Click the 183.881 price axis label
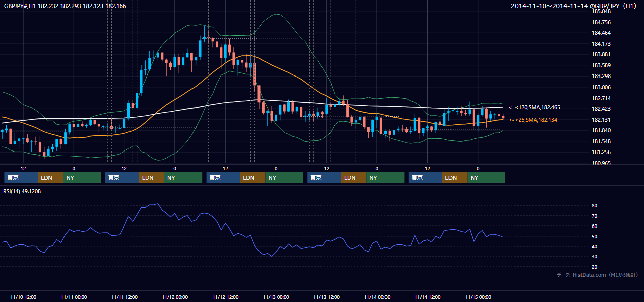Screen dimensions: 644x302 (601, 54)
